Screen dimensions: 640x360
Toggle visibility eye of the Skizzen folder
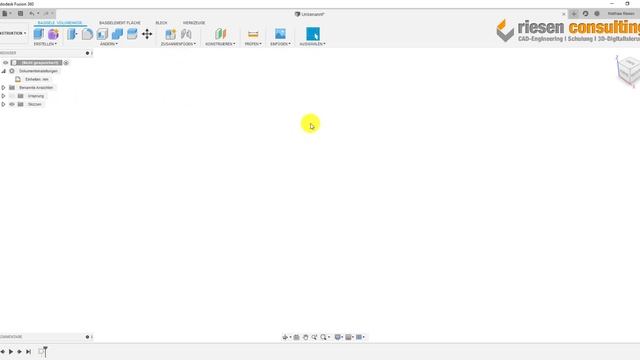tap(12, 104)
